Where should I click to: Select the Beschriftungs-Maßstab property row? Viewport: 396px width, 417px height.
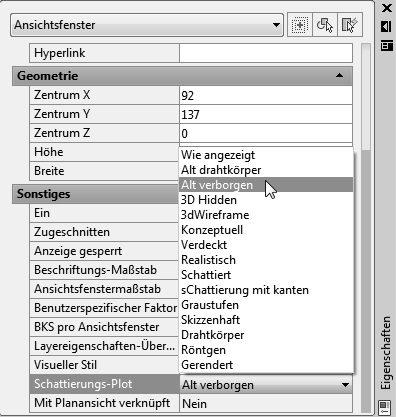click(104, 270)
